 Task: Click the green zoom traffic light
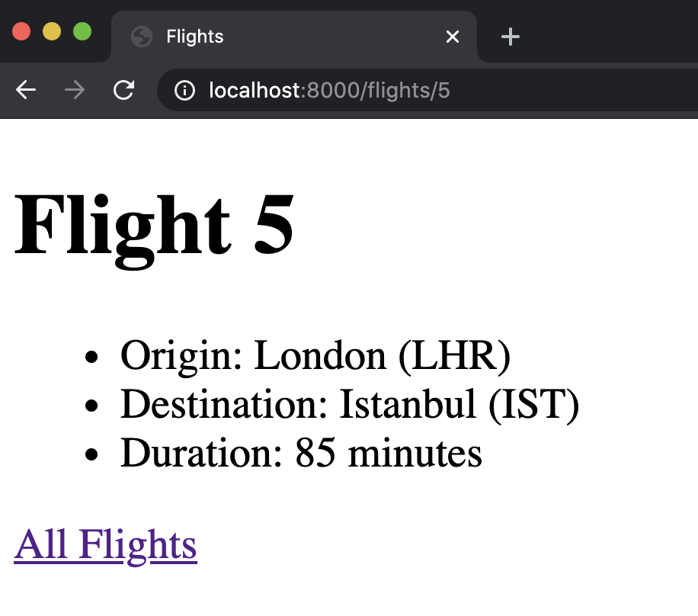click(81, 30)
